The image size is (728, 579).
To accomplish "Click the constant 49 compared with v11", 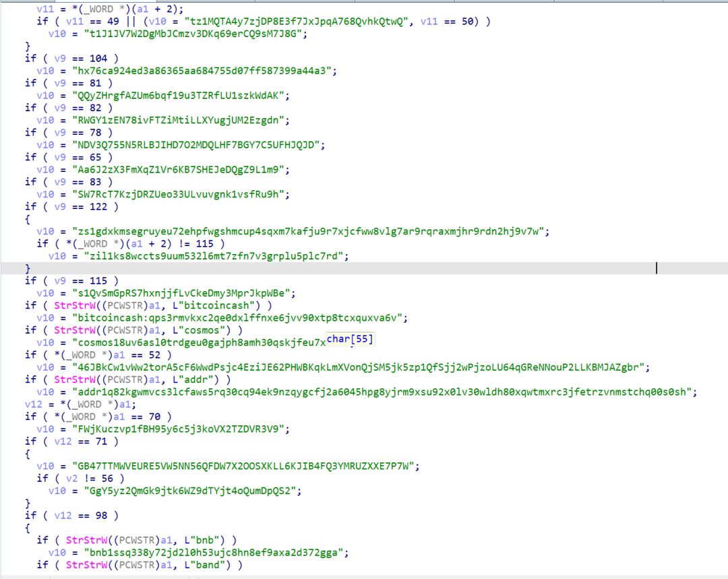I will pos(113,22).
